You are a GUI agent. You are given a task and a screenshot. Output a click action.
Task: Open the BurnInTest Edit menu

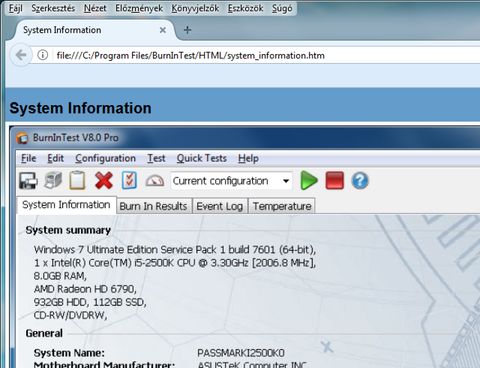[x=55, y=158]
